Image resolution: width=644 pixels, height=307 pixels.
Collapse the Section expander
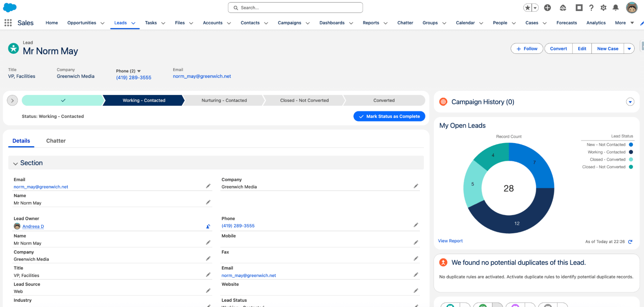[x=15, y=163]
